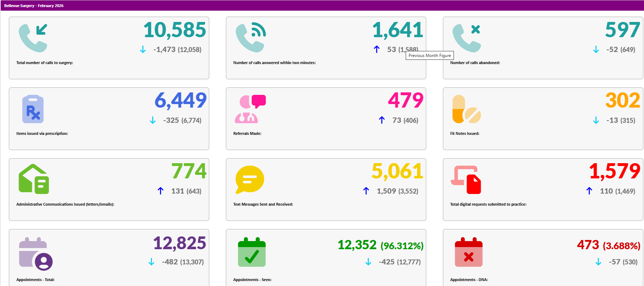Click the 5,061 text messages figure

pos(397,171)
